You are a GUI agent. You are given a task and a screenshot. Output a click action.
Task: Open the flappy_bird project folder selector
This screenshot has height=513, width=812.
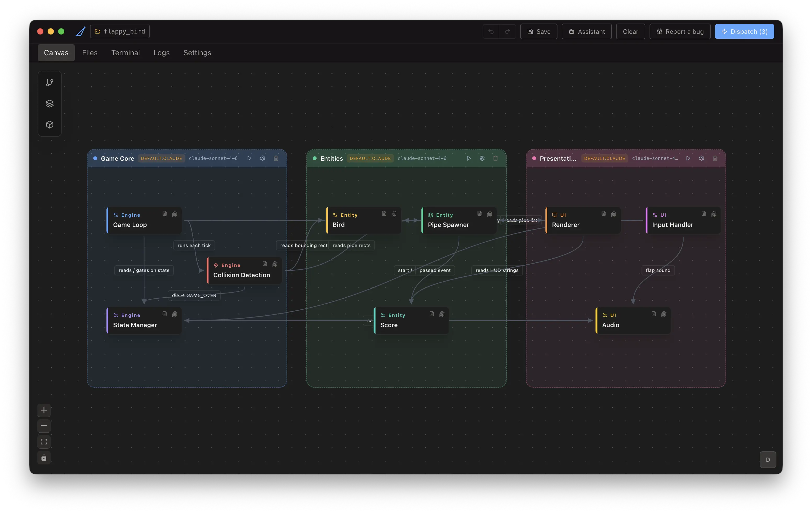[x=120, y=31]
